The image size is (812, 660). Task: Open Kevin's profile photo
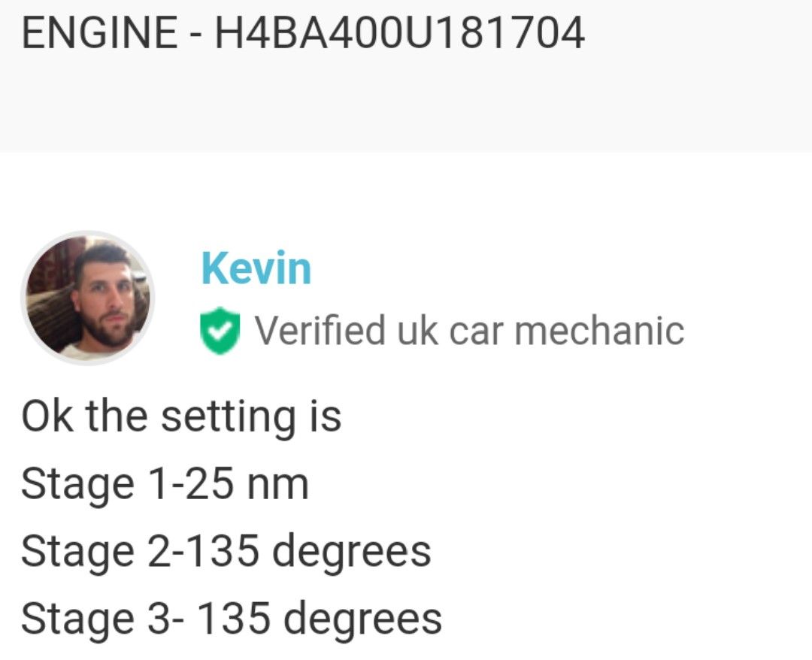pyautogui.click(x=87, y=298)
